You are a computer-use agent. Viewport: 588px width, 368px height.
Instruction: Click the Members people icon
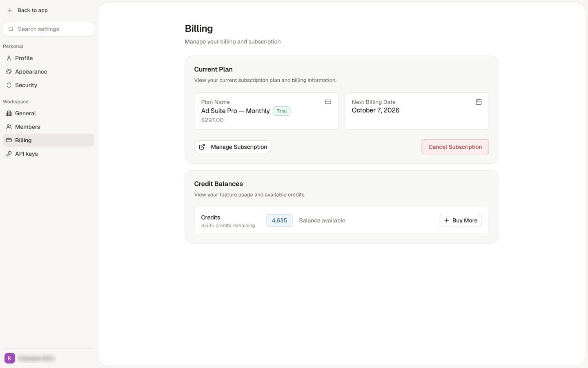coord(9,127)
